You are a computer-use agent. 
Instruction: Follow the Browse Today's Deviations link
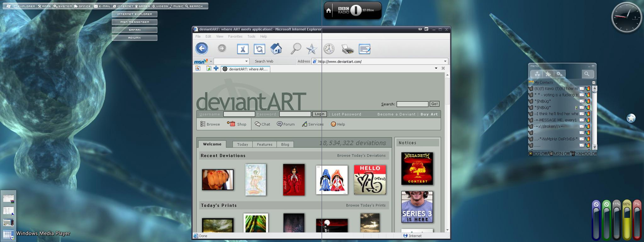tap(361, 156)
